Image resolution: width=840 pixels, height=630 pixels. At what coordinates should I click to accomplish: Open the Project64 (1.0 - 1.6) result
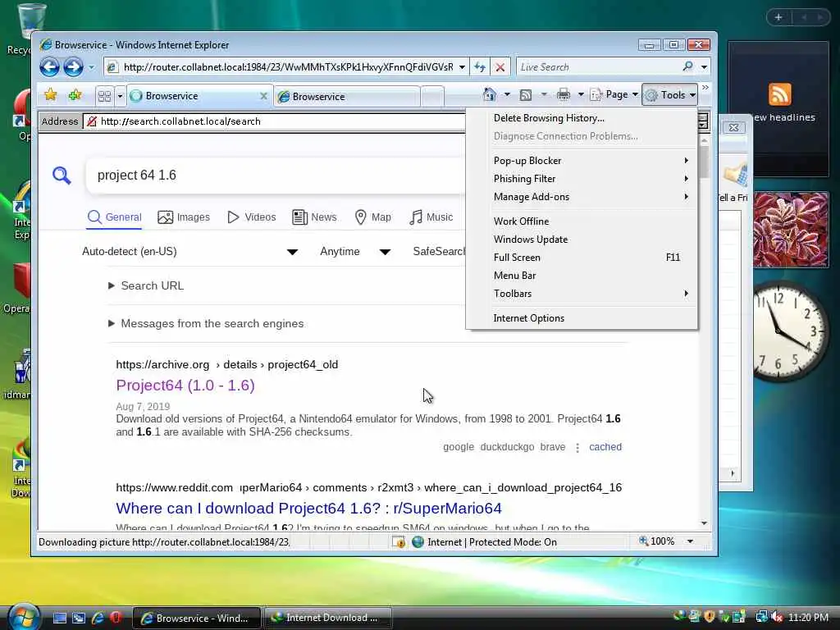[x=185, y=386]
